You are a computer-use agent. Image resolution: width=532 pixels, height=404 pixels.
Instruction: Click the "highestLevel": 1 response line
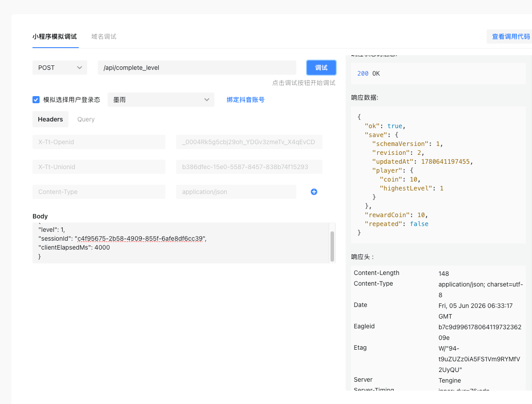pyautogui.click(x=411, y=188)
